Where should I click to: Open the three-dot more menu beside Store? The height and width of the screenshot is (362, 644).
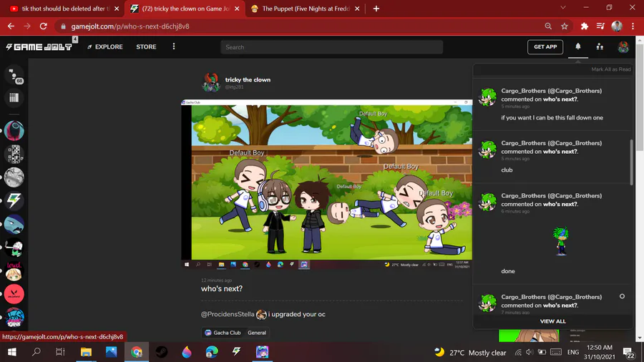(174, 47)
